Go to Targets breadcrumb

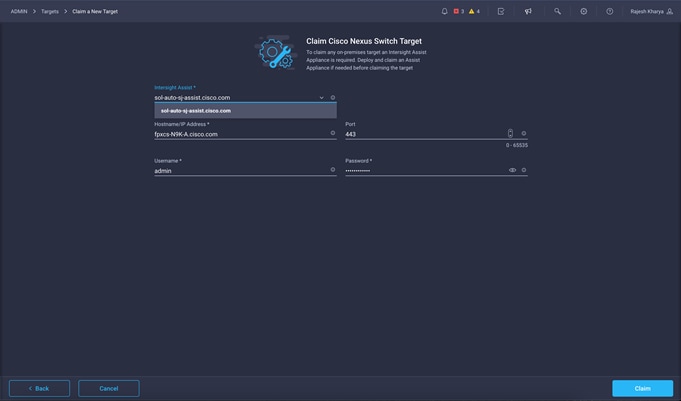pos(50,11)
